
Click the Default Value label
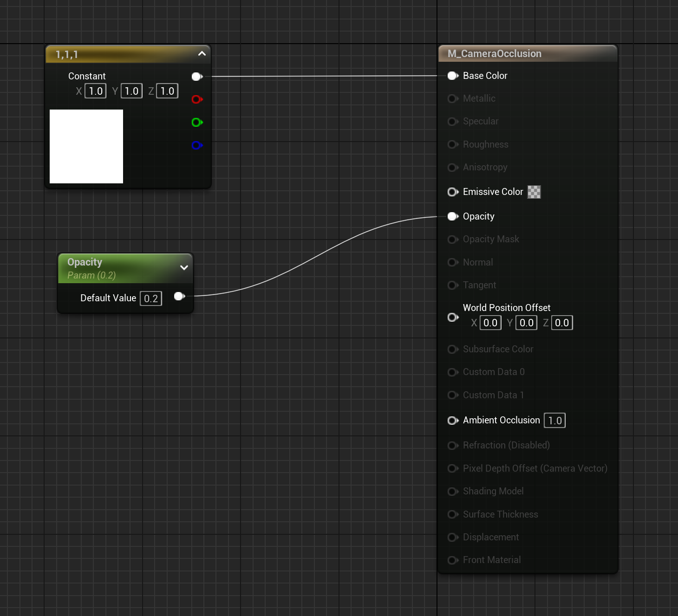tap(108, 298)
